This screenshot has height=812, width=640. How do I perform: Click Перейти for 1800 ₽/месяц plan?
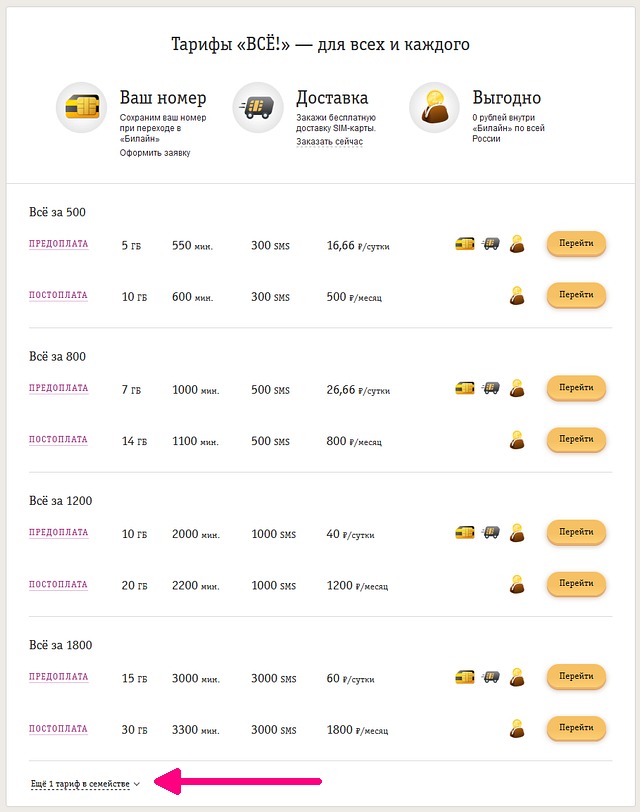(576, 728)
